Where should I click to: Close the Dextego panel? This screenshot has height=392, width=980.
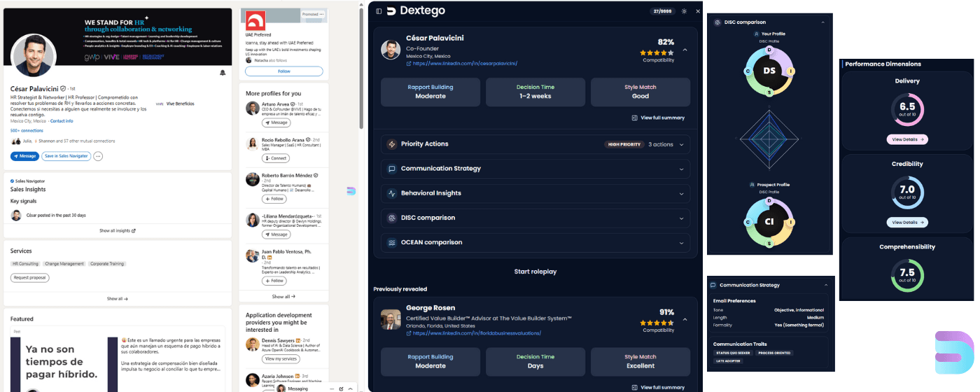[x=698, y=11]
